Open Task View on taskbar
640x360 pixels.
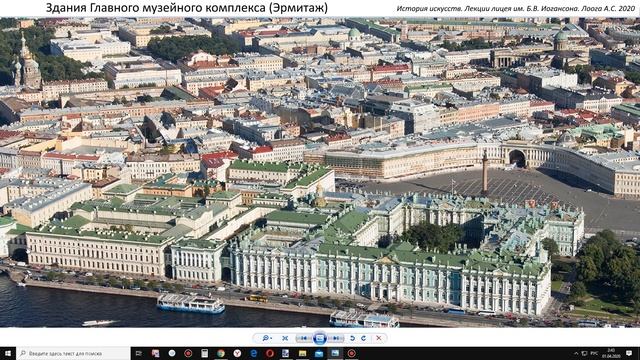[x=139, y=353]
